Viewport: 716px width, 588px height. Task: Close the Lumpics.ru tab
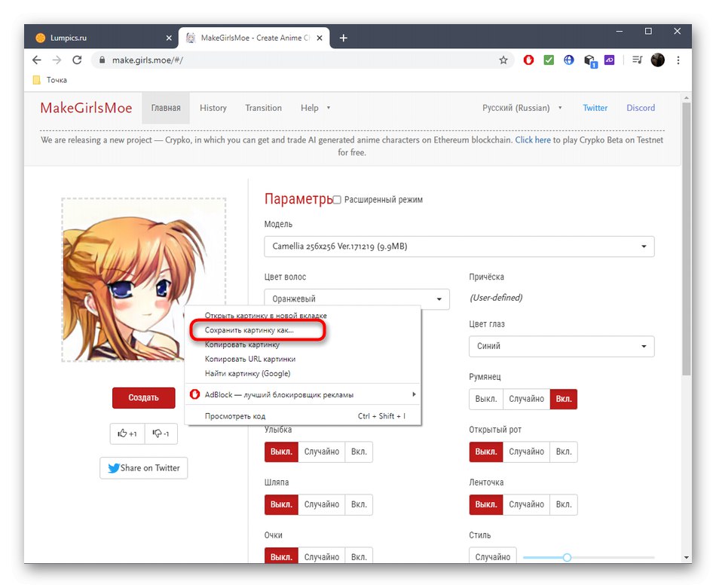[x=169, y=38]
